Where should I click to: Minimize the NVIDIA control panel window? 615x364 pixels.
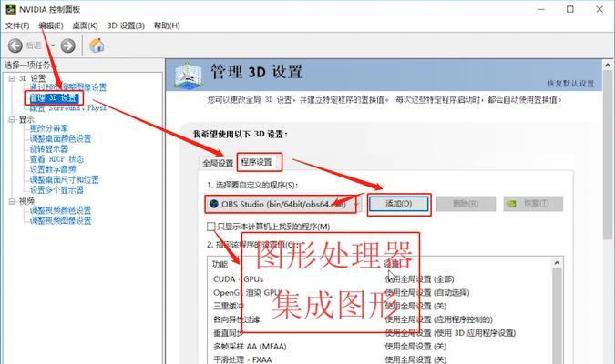[541, 9]
